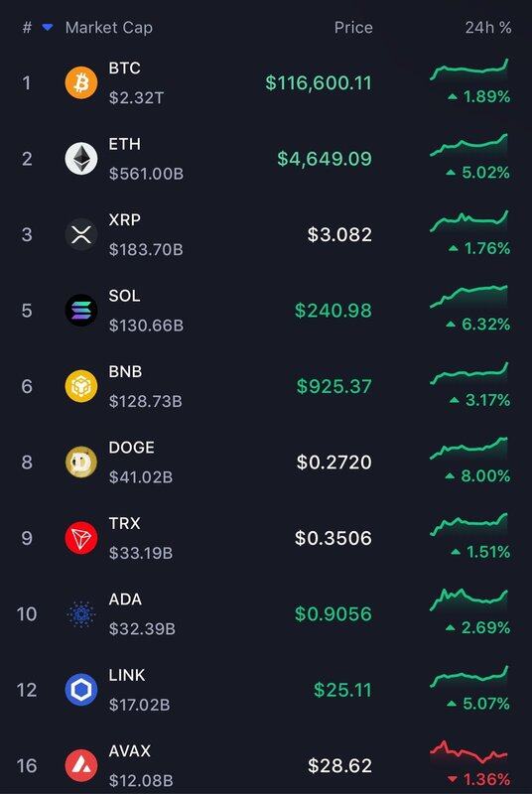532x794 pixels.
Task: Sort by the Price column header
Action: coord(353,28)
